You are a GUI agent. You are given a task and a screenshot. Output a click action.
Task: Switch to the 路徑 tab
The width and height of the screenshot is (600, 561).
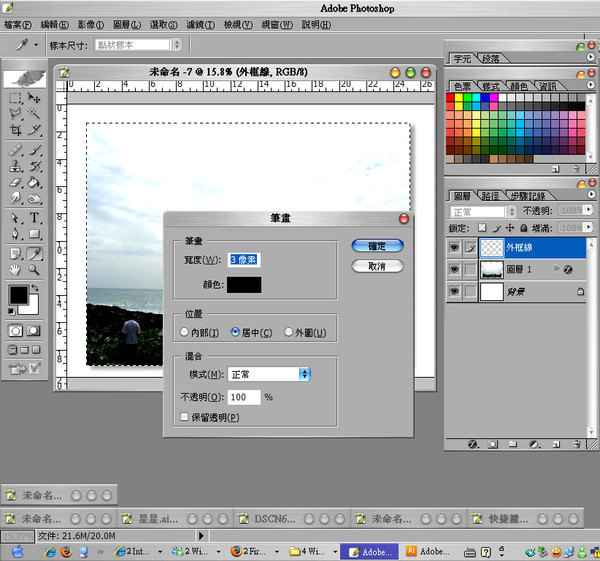pyautogui.click(x=492, y=196)
